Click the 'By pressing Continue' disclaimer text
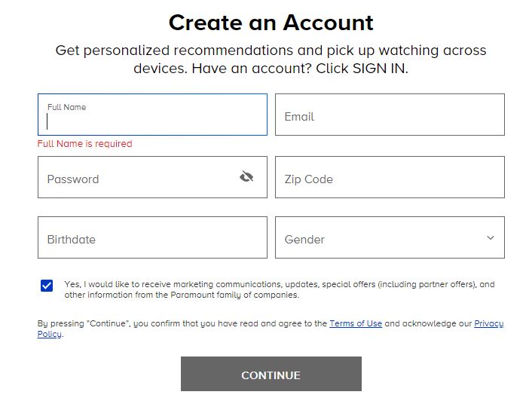The width and height of the screenshot is (532, 404). 181,323
